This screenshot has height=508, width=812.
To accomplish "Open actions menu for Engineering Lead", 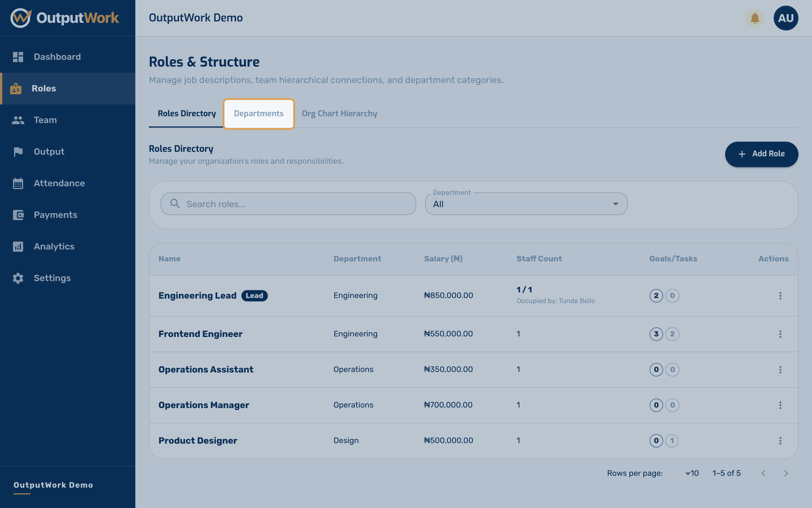I will (780, 296).
